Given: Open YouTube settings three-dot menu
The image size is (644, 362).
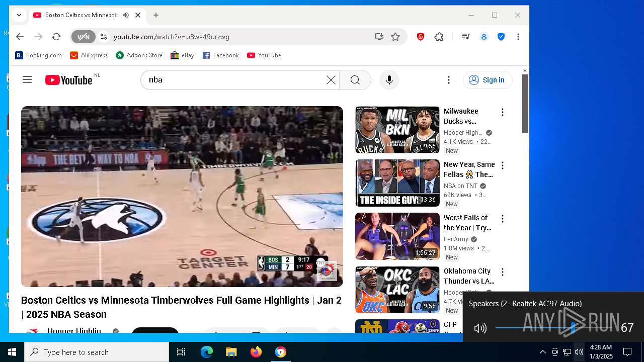Looking at the screenshot, I should coord(449,80).
